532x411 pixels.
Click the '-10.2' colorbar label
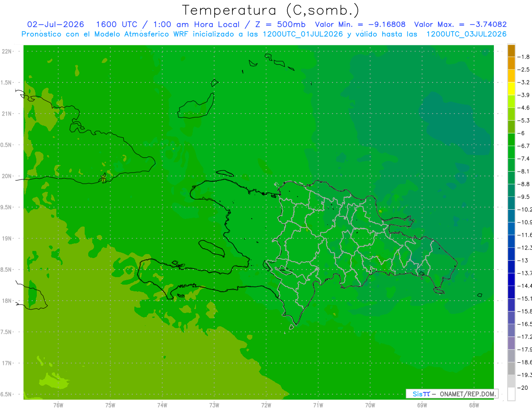pyautogui.click(x=525, y=209)
